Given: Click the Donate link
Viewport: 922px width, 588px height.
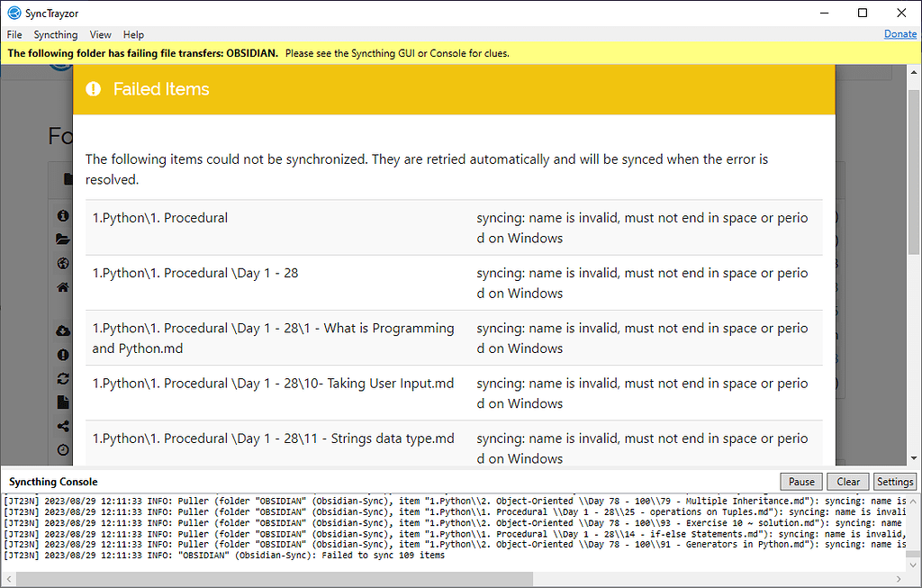Looking at the screenshot, I should 900,33.
